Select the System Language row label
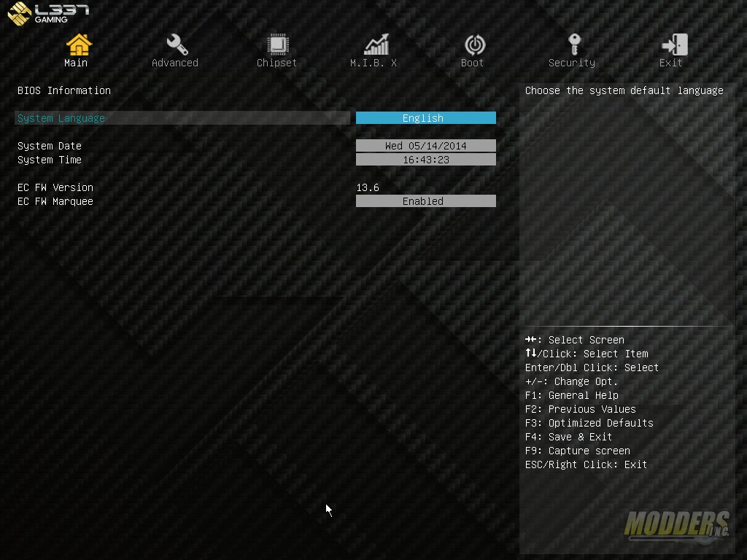The height and width of the screenshot is (560, 747). pyautogui.click(x=61, y=118)
